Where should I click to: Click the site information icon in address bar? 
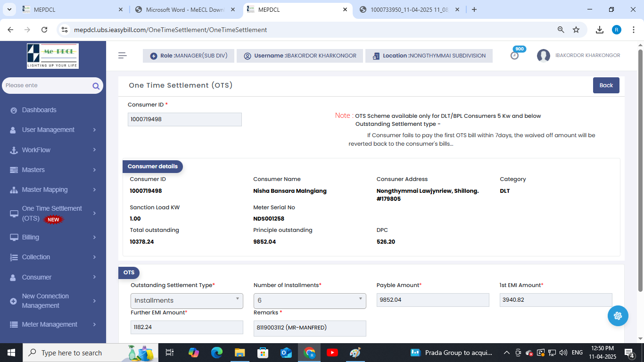pos(65,30)
